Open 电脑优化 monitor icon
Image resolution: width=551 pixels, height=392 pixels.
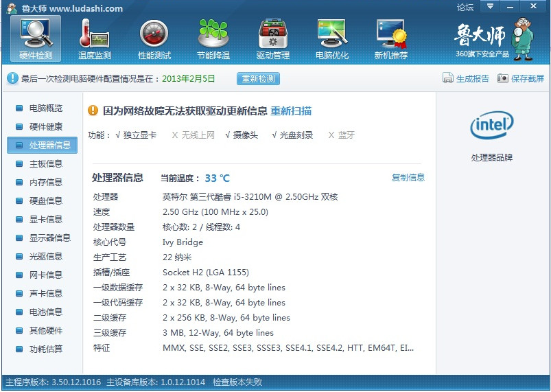pyautogui.click(x=332, y=38)
